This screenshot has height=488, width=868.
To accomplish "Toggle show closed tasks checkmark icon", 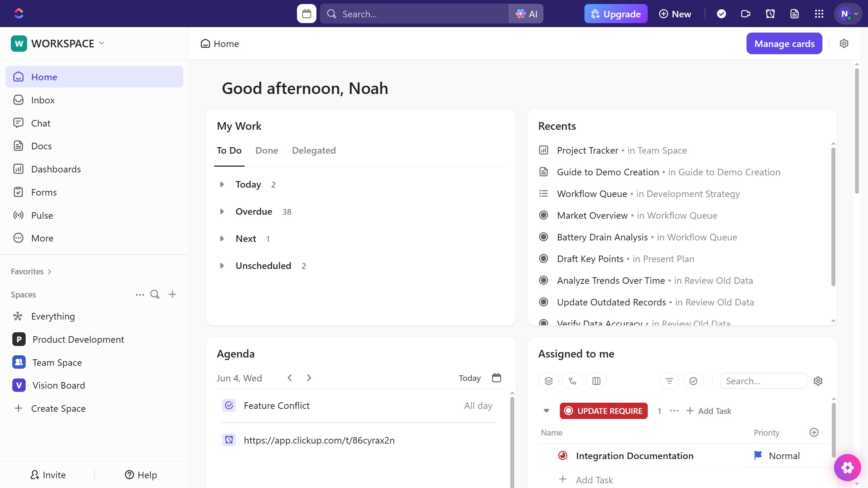I will pyautogui.click(x=693, y=381).
